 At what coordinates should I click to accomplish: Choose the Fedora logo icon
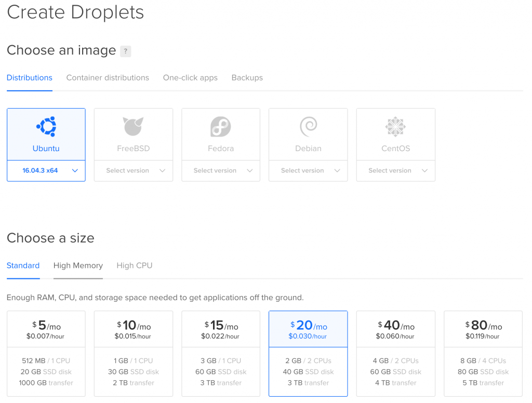[x=220, y=126]
